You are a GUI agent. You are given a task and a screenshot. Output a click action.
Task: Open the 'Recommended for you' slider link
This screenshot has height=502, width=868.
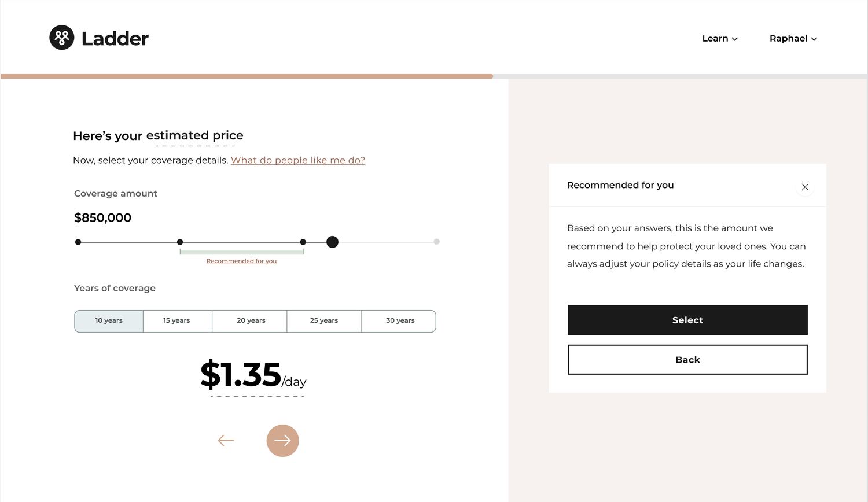tap(241, 261)
